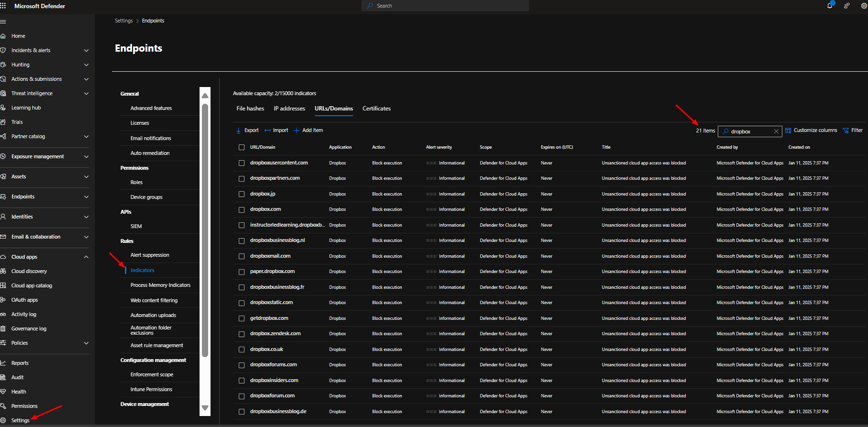Click Settings breadcrumb link

(x=124, y=21)
